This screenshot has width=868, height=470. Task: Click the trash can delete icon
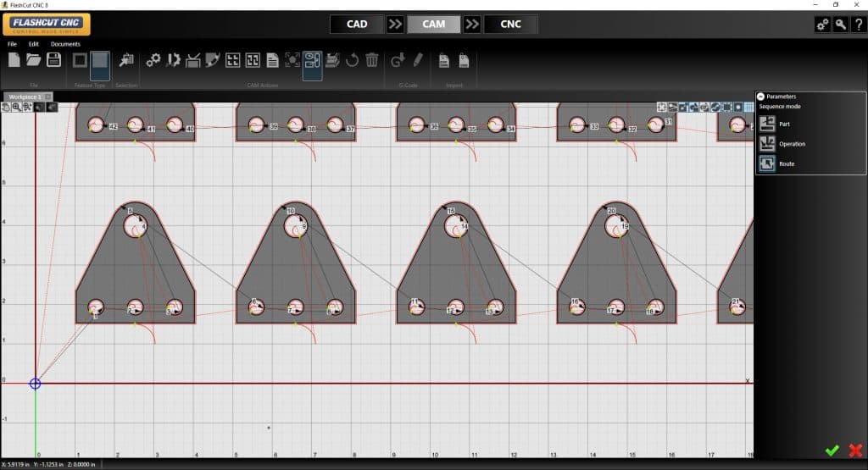(x=371, y=60)
